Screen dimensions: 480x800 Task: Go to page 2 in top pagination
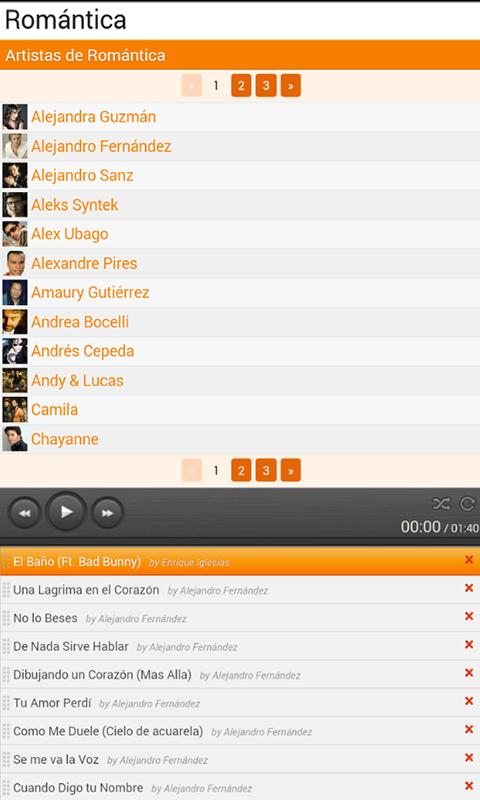coord(241,85)
